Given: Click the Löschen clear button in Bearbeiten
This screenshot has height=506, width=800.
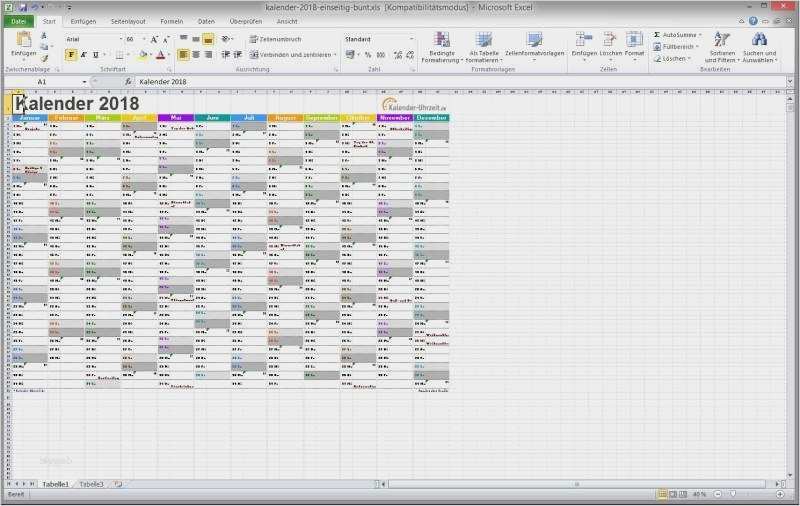Looking at the screenshot, I should click(x=671, y=59).
